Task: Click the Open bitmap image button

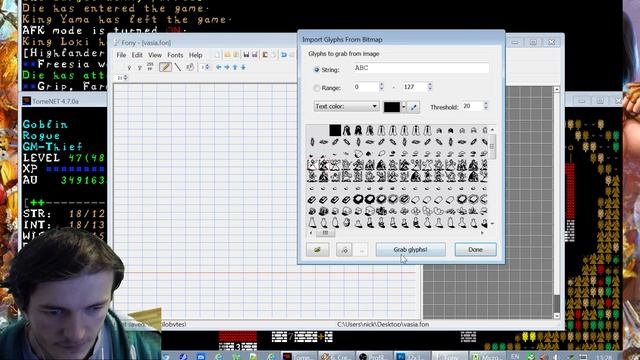Action: point(318,250)
